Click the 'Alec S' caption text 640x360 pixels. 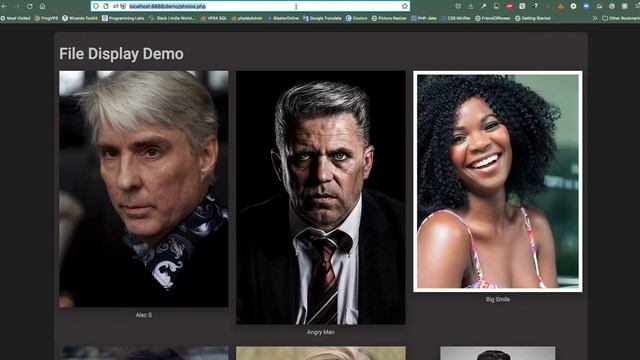144,315
